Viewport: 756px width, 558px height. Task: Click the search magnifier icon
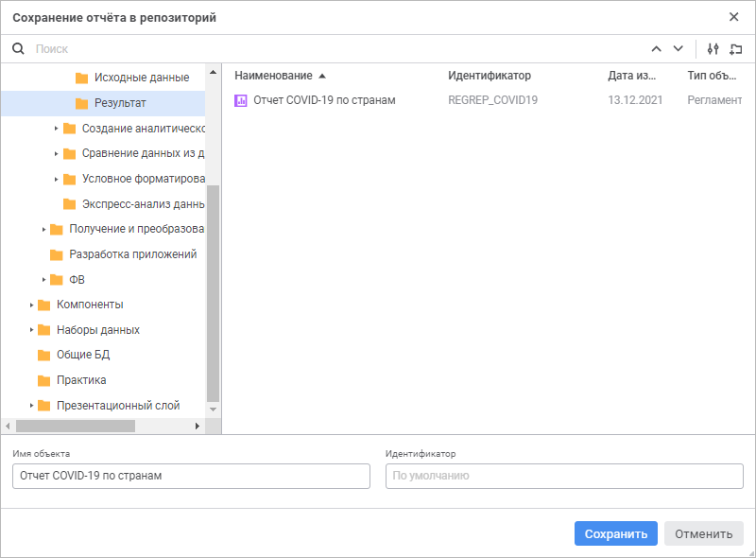point(18,48)
